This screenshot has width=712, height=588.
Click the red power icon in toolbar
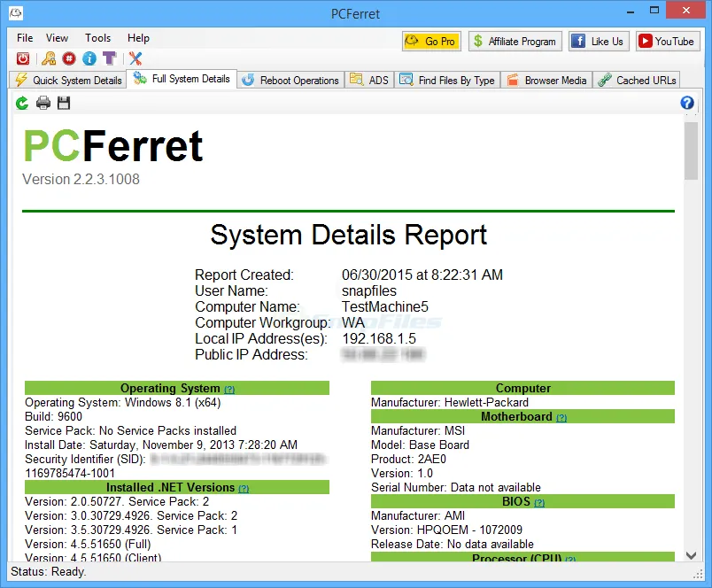[23, 58]
